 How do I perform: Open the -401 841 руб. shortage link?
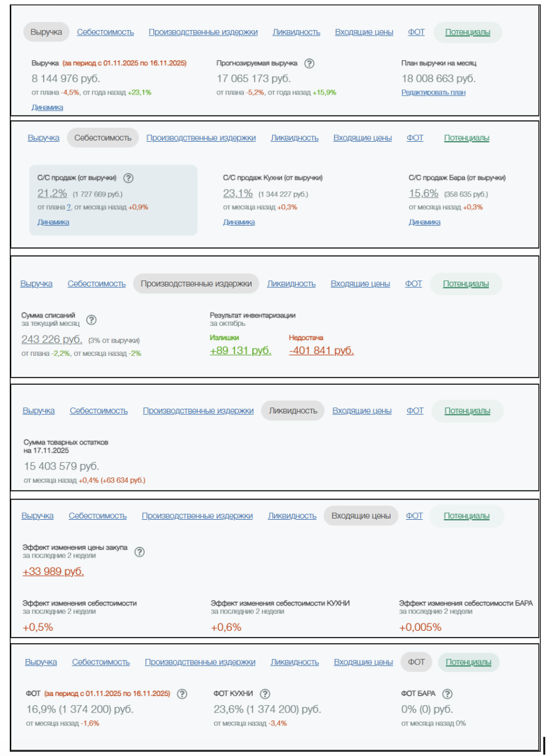[x=321, y=351]
